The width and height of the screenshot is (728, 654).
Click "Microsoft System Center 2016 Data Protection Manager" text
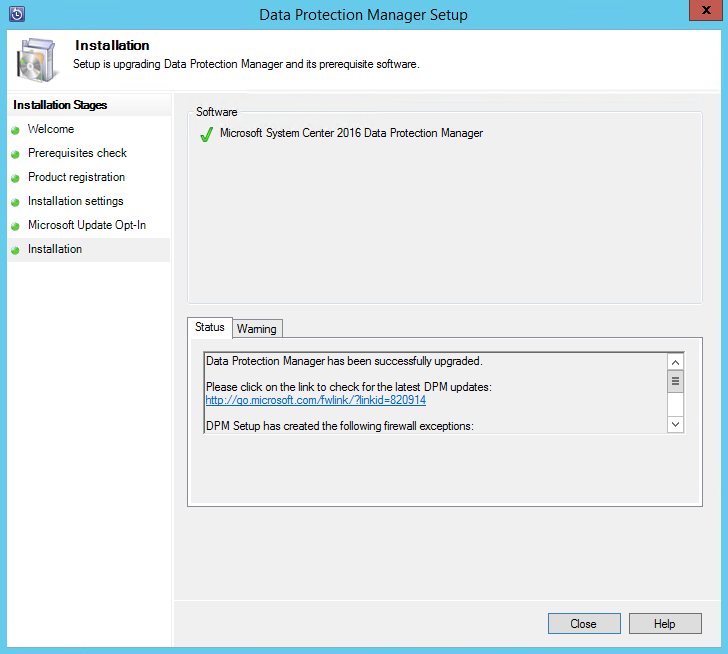coord(351,133)
